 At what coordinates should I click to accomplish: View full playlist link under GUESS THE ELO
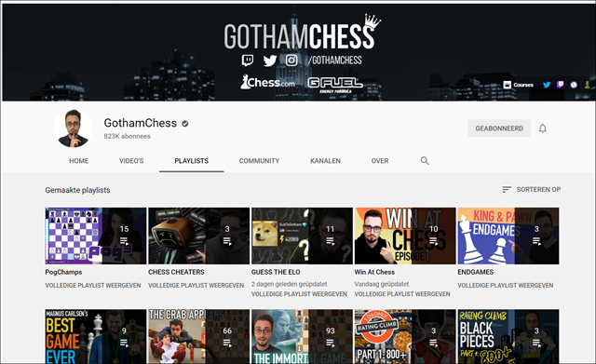click(x=299, y=294)
